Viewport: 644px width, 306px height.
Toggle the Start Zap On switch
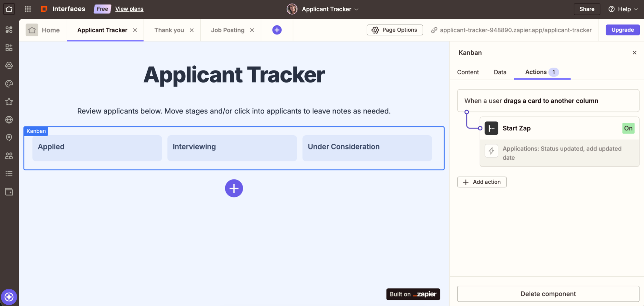coord(628,128)
